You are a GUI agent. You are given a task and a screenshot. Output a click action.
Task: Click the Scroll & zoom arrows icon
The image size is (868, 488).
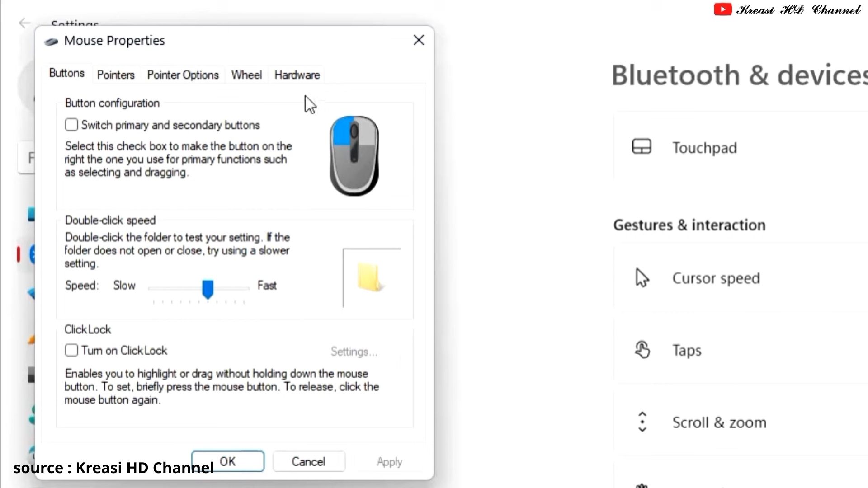(642, 422)
